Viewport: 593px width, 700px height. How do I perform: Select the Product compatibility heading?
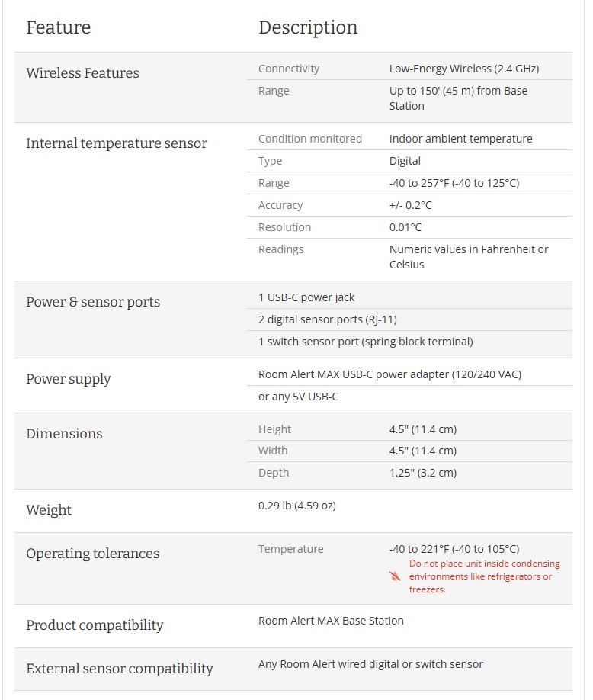pyautogui.click(x=95, y=625)
